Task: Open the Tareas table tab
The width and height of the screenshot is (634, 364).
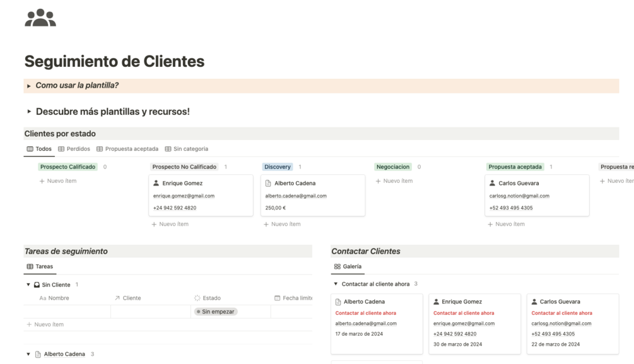Action: (x=40, y=266)
